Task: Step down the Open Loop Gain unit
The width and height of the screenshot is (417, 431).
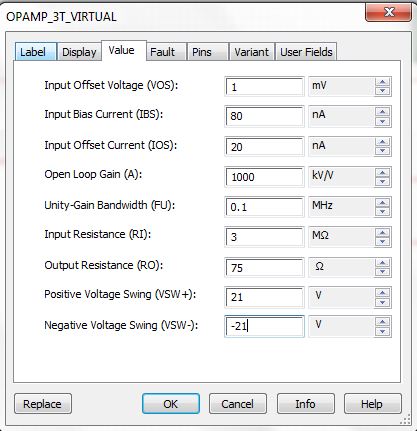Action: pos(382,181)
